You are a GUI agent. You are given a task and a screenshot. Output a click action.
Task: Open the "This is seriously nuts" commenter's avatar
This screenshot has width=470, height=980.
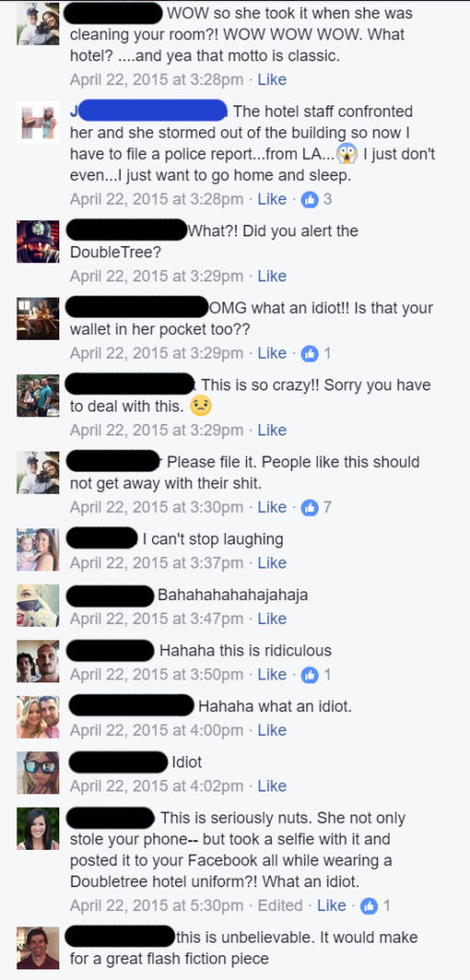pos(38,829)
